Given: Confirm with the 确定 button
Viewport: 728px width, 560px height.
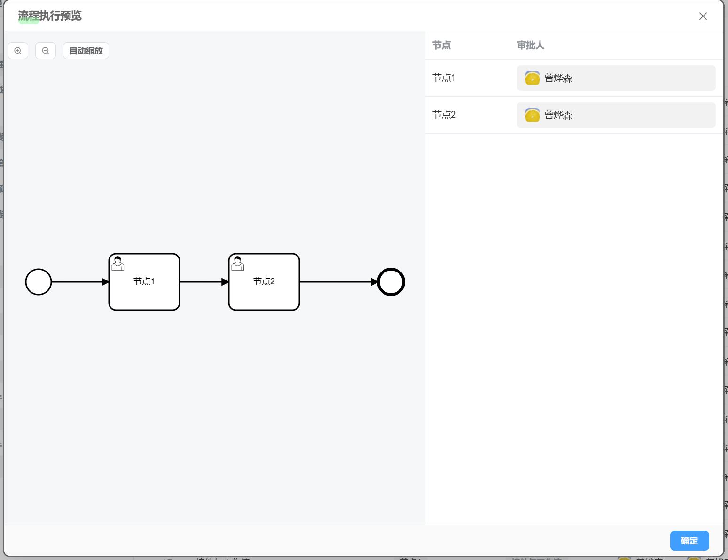Looking at the screenshot, I should coord(689,541).
